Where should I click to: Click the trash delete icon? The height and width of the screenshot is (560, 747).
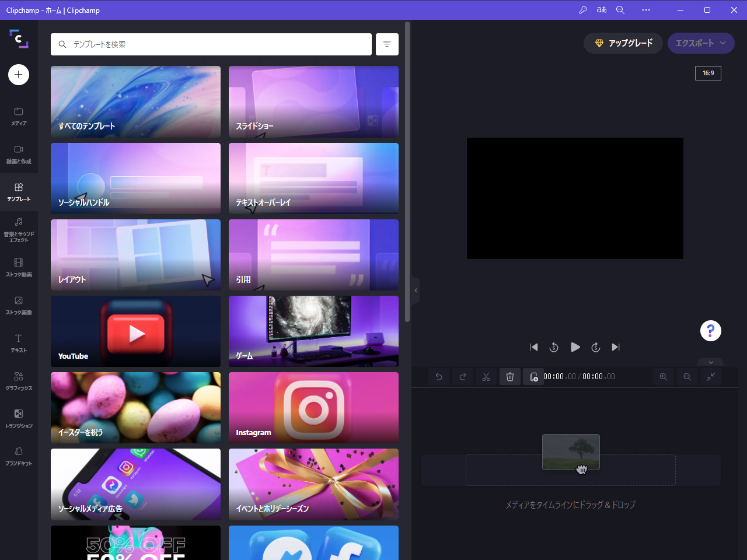(510, 377)
